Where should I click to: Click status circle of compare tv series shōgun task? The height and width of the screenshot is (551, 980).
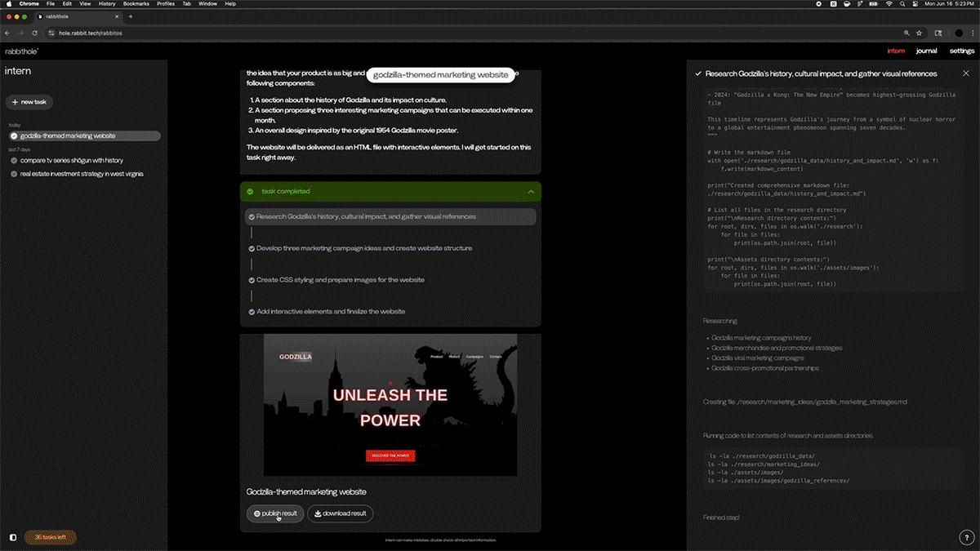14,161
